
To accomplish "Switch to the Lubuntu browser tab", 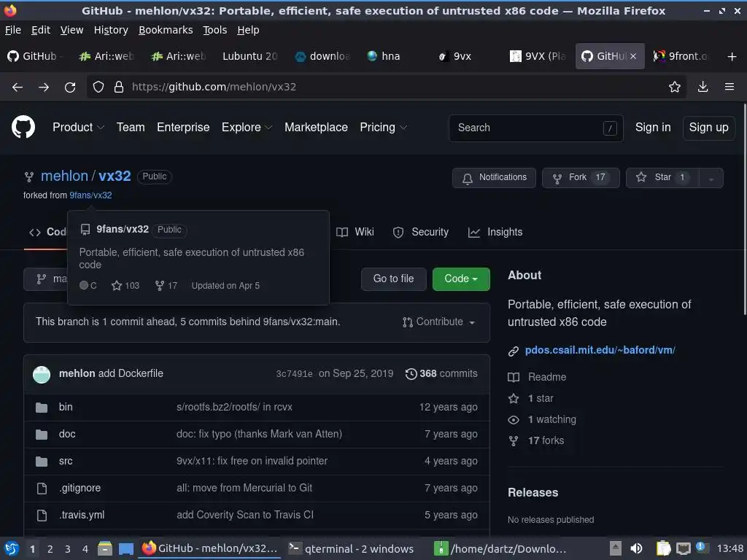I will coord(249,56).
